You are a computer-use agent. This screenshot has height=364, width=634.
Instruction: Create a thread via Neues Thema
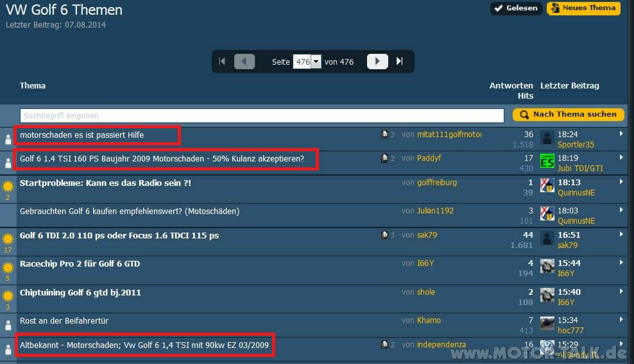(x=583, y=8)
